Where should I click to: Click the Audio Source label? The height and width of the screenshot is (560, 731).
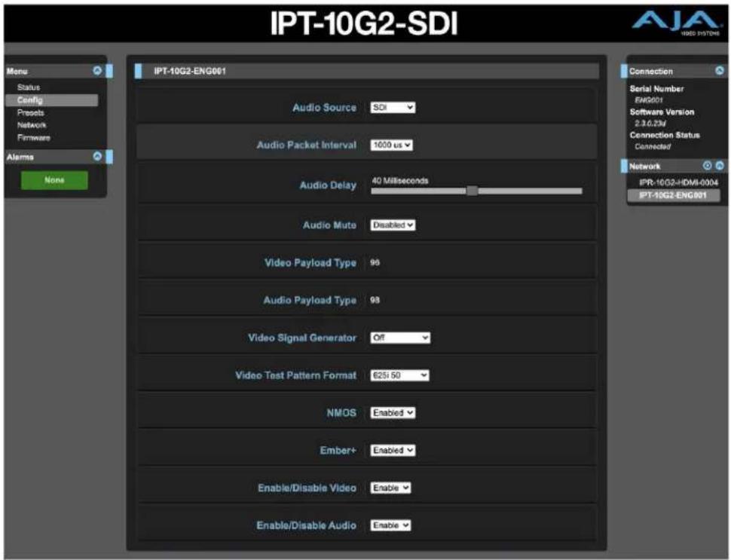point(324,108)
